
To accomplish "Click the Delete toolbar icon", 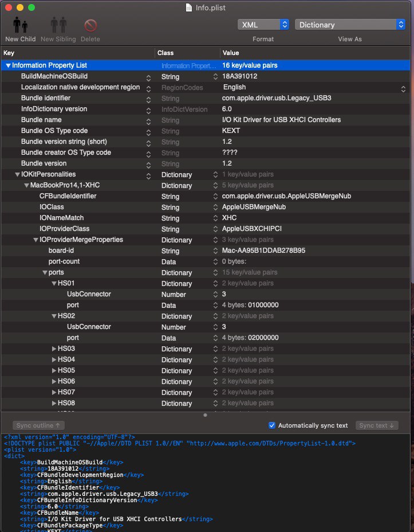I will pos(90,25).
